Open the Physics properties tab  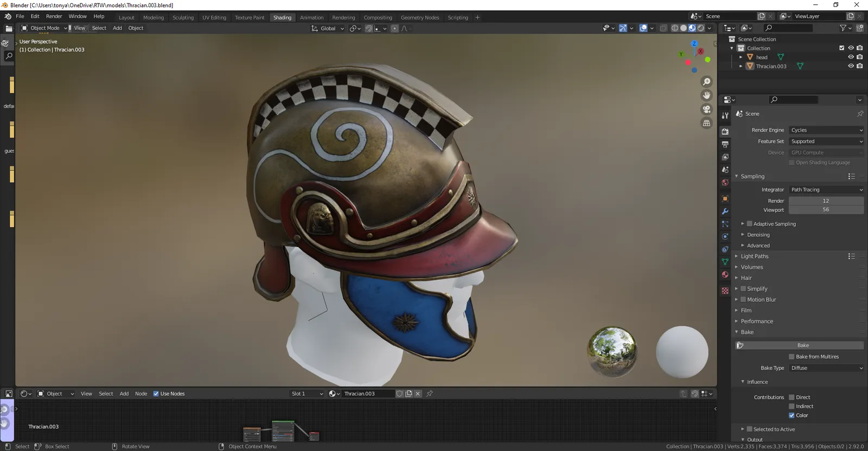725,237
